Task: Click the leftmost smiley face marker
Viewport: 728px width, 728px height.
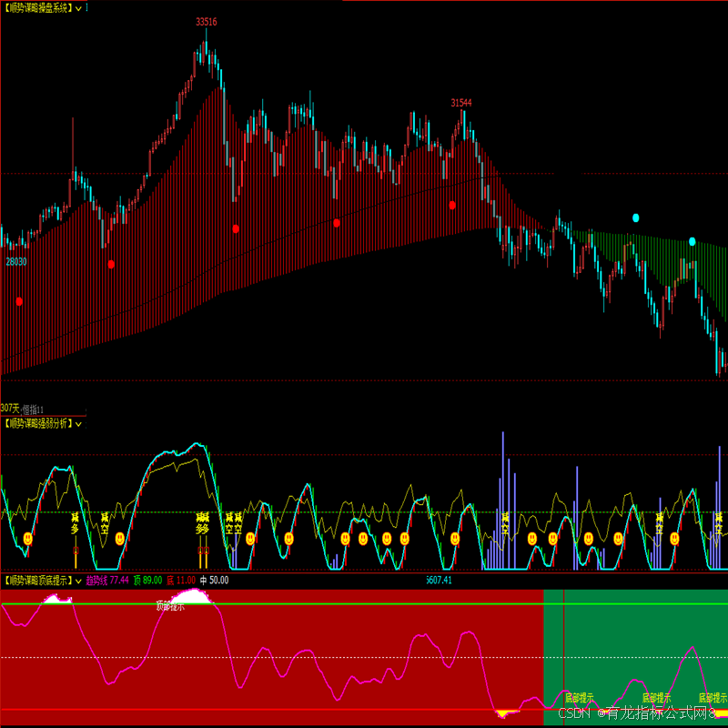Action: 28,539
